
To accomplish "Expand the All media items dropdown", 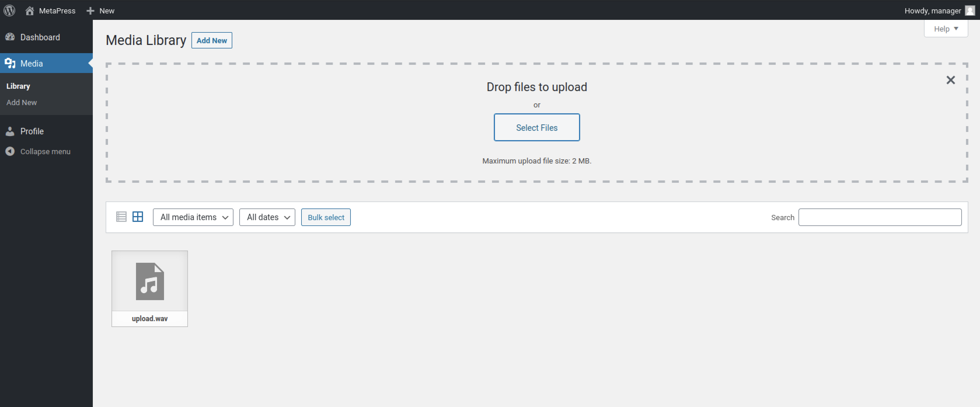I will pyautogui.click(x=193, y=217).
